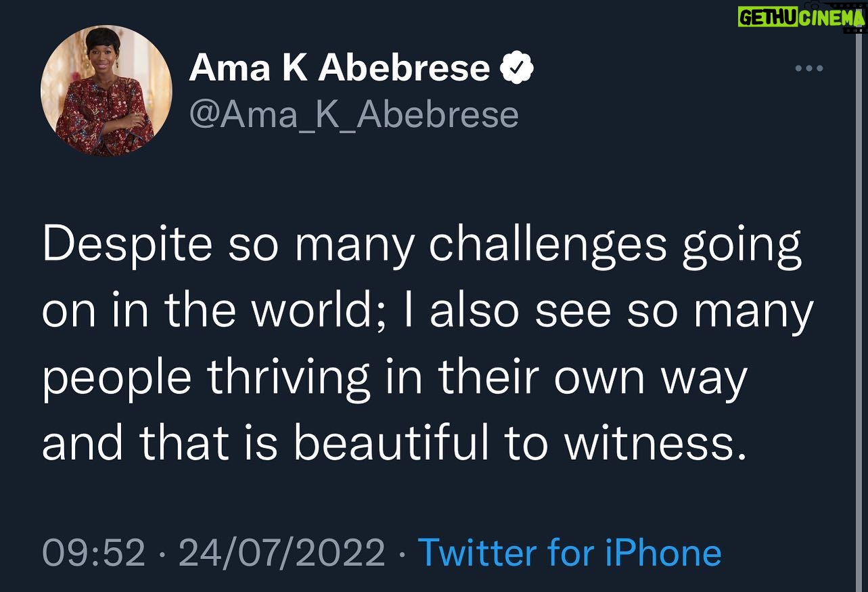868x592 pixels.
Task: Click the 09:52 timestamp
Action: 94,553
